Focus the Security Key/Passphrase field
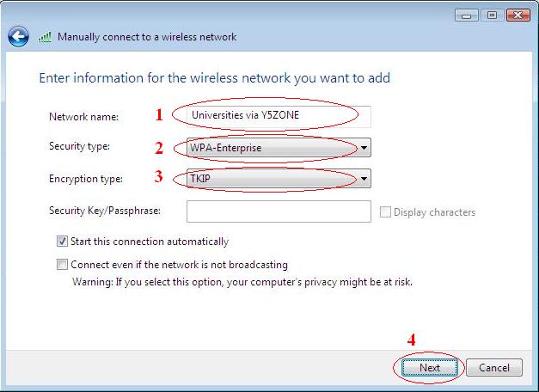 point(278,211)
